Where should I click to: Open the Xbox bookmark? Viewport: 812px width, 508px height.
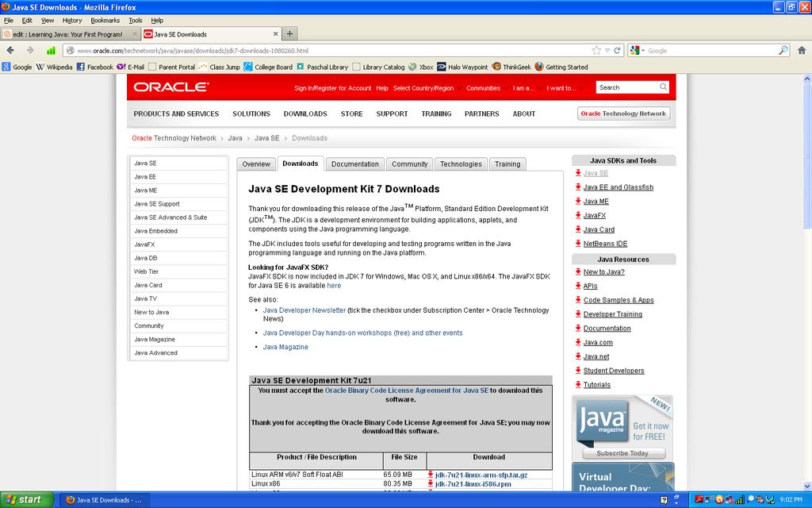[420, 67]
